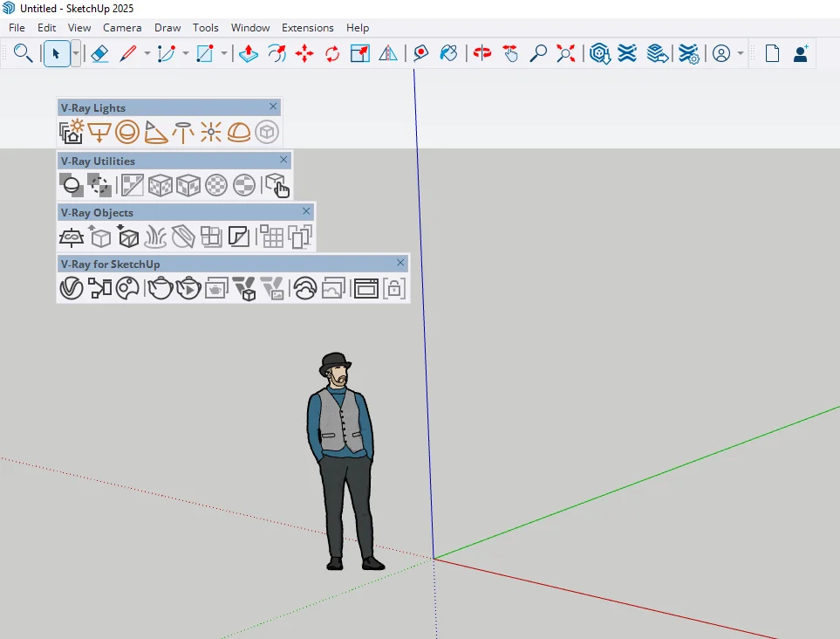Open the Rectangle shapes dropdown arrow

pyautogui.click(x=224, y=53)
